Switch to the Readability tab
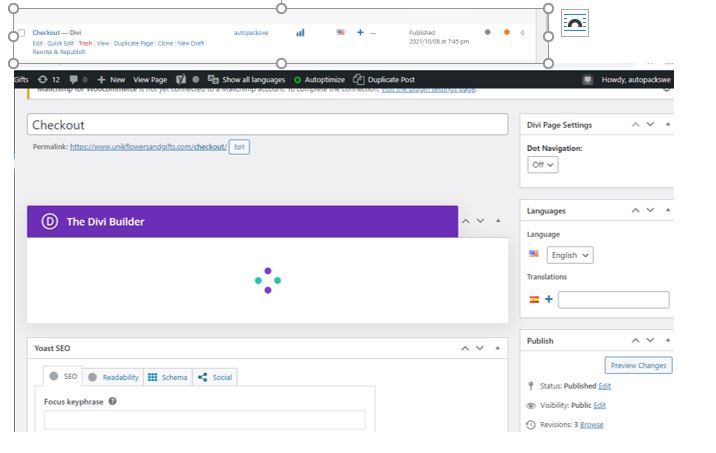This screenshot has width=716, height=453. (x=113, y=377)
